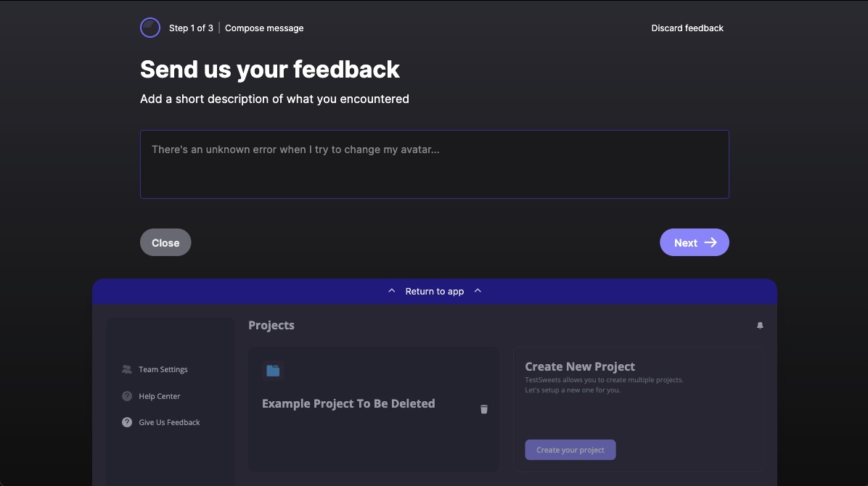
Task: Click Discard feedback link
Action: [687, 28]
